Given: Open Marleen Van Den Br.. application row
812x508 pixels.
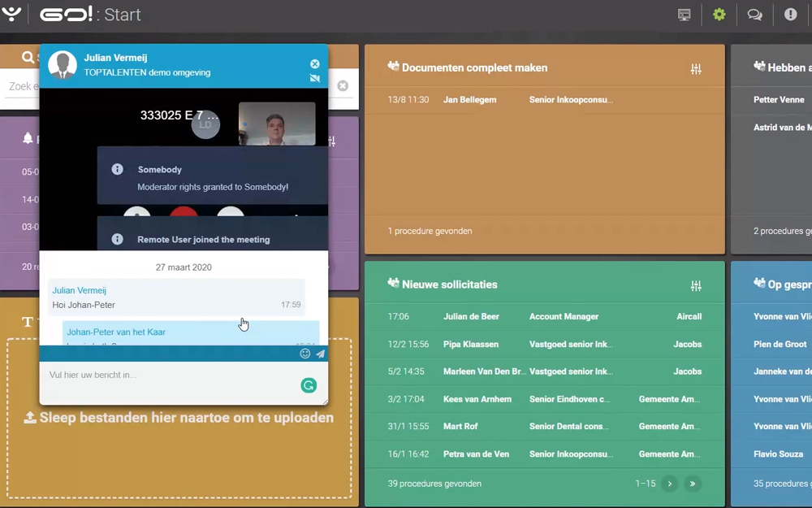Looking at the screenshot, I should pyautogui.click(x=545, y=371).
